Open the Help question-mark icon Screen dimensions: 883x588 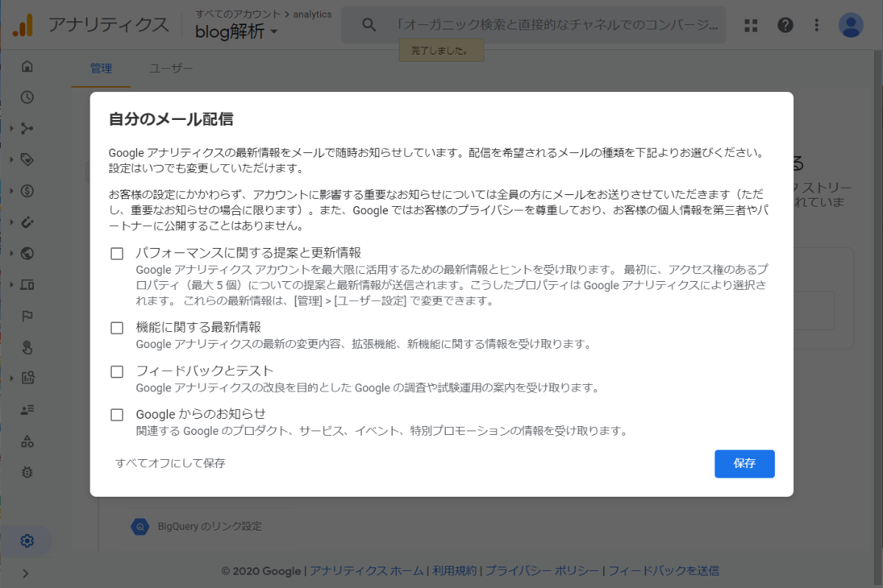click(x=785, y=25)
